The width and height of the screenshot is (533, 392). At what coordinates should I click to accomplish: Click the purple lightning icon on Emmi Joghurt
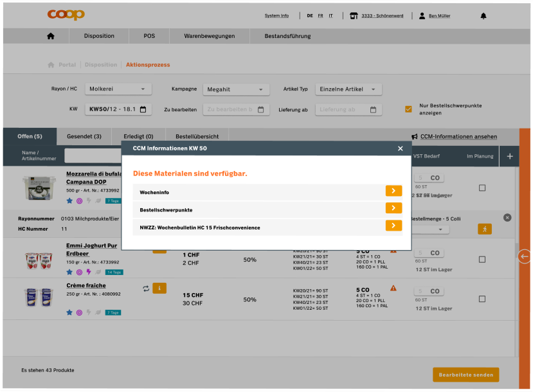[89, 272]
